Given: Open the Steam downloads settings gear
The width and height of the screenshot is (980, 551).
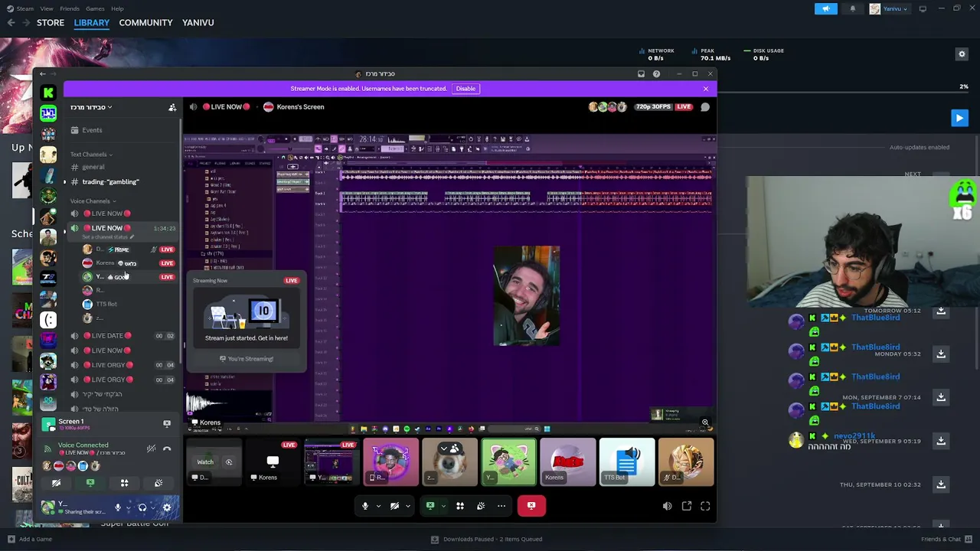Looking at the screenshot, I should 962,54.
